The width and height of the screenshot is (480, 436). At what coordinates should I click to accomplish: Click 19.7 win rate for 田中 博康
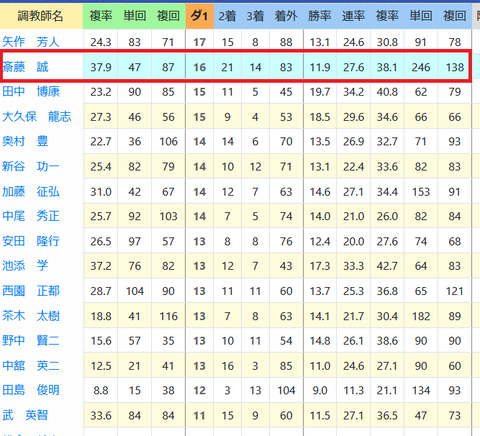(x=320, y=92)
